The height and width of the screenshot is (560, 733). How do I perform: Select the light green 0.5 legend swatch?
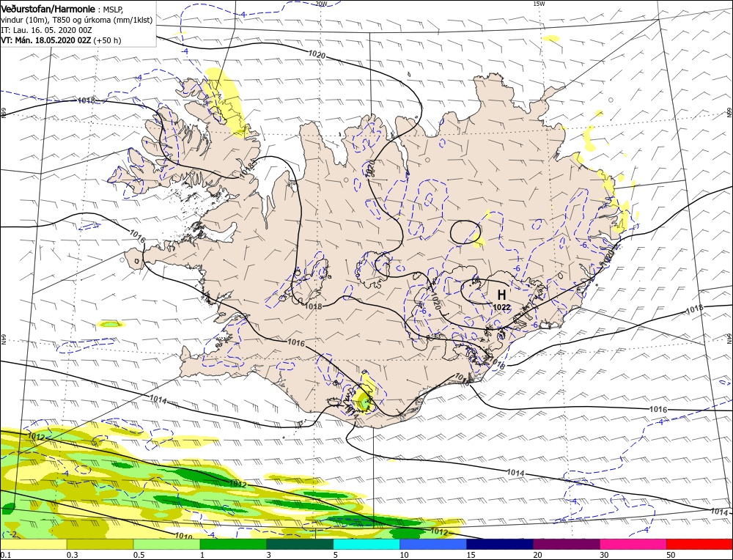pos(167,544)
